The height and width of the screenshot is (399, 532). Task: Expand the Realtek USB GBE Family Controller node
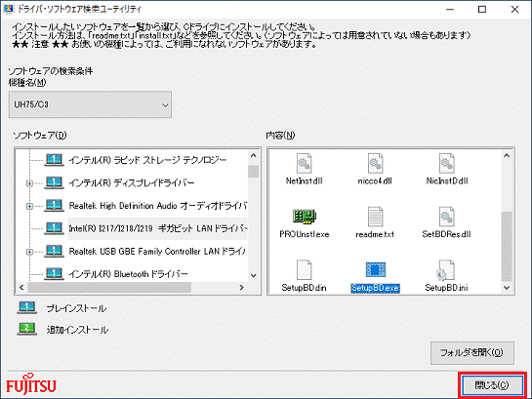coord(30,252)
